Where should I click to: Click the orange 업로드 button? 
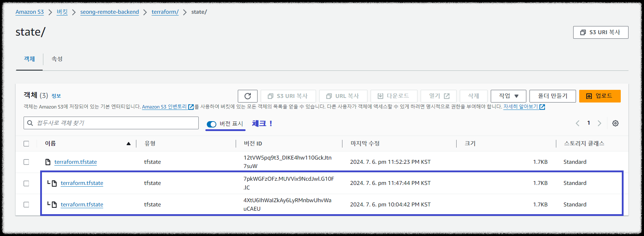(x=600, y=96)
